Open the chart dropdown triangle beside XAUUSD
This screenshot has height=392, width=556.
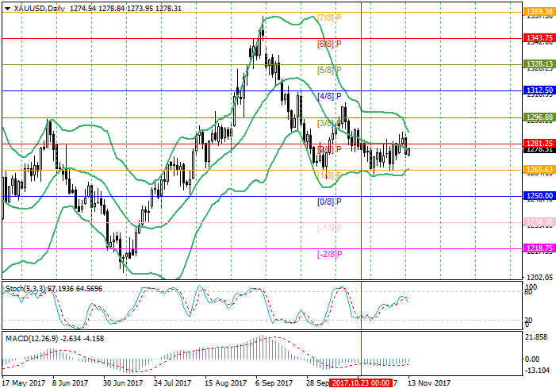(7, 9)
